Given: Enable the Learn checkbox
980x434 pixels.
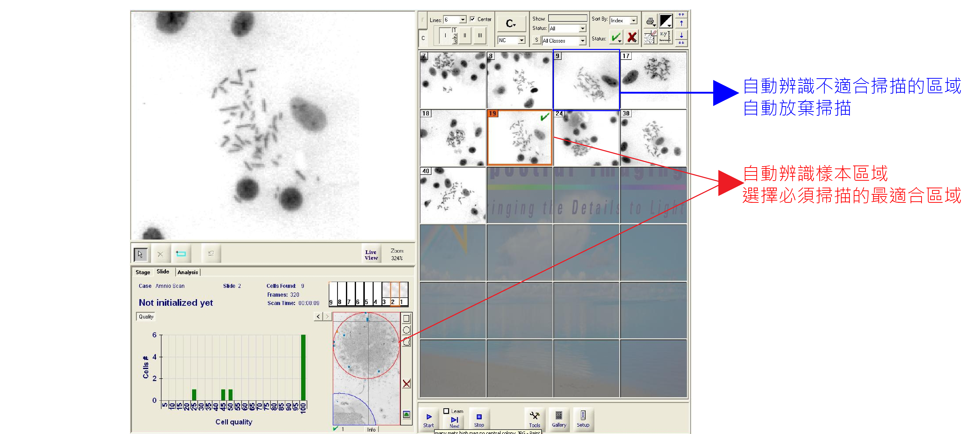Looking at the screenshot, I should click(446, 411).
